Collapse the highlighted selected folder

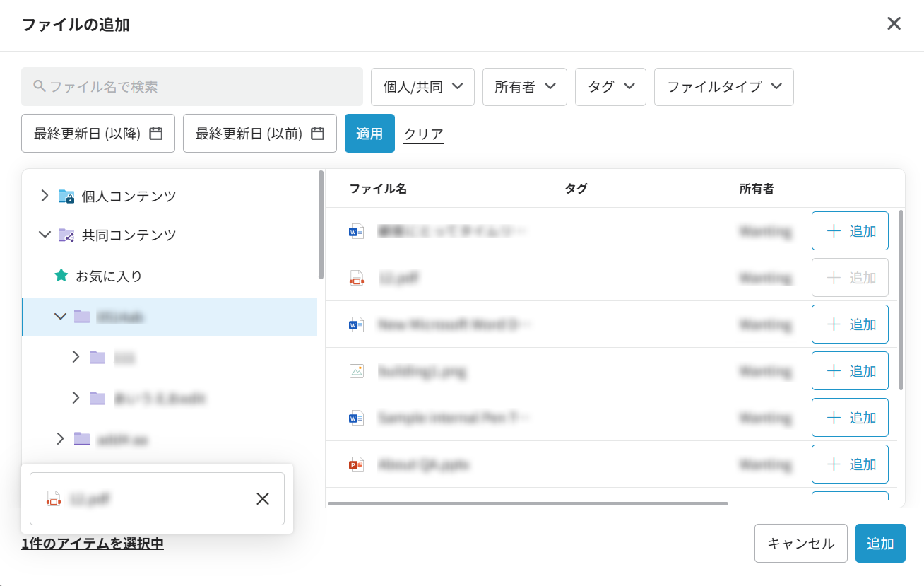(60, 317)
